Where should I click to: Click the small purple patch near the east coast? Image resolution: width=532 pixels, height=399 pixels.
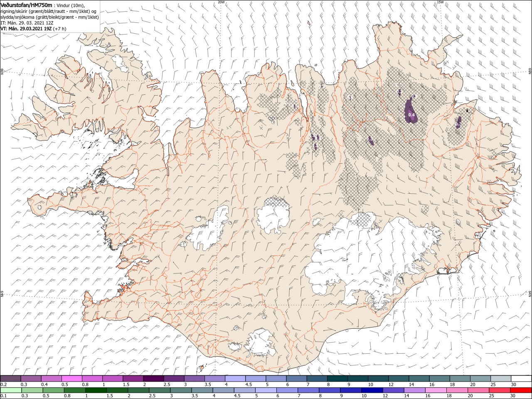pos(459,122)
